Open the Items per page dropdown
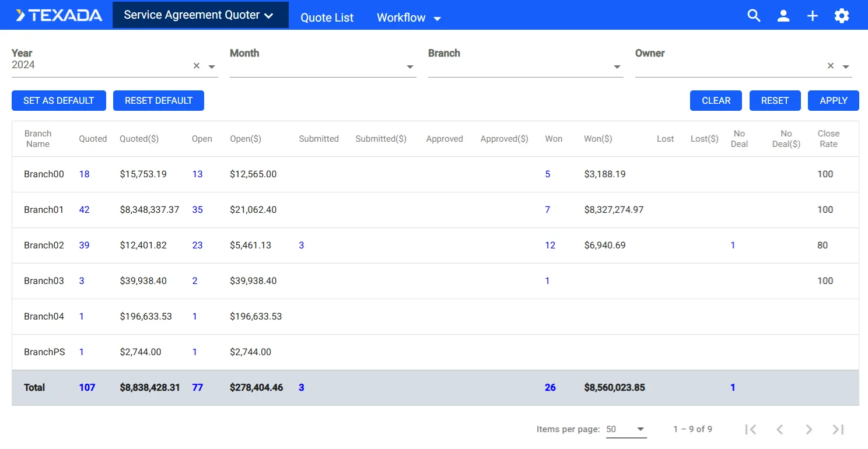 (x=625, y=429)
